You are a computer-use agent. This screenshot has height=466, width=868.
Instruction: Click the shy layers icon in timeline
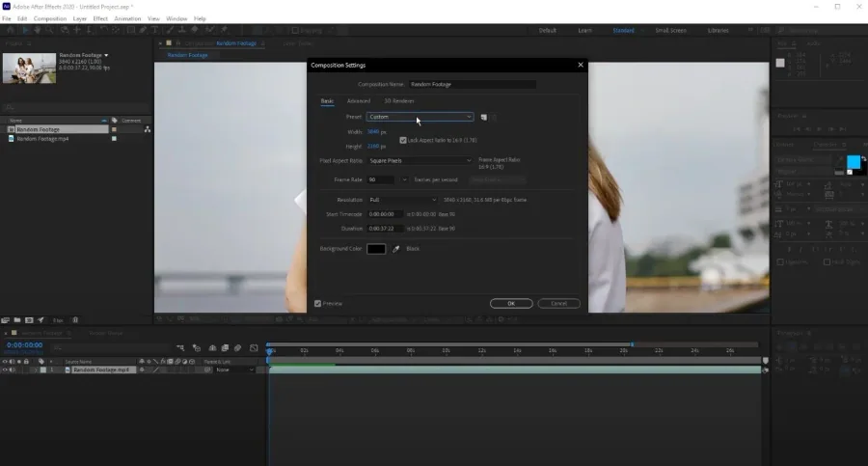coord(212,348)
